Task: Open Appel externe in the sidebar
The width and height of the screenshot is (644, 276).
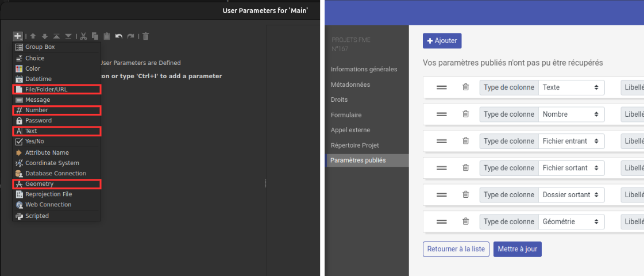Action: pos(350,130)
